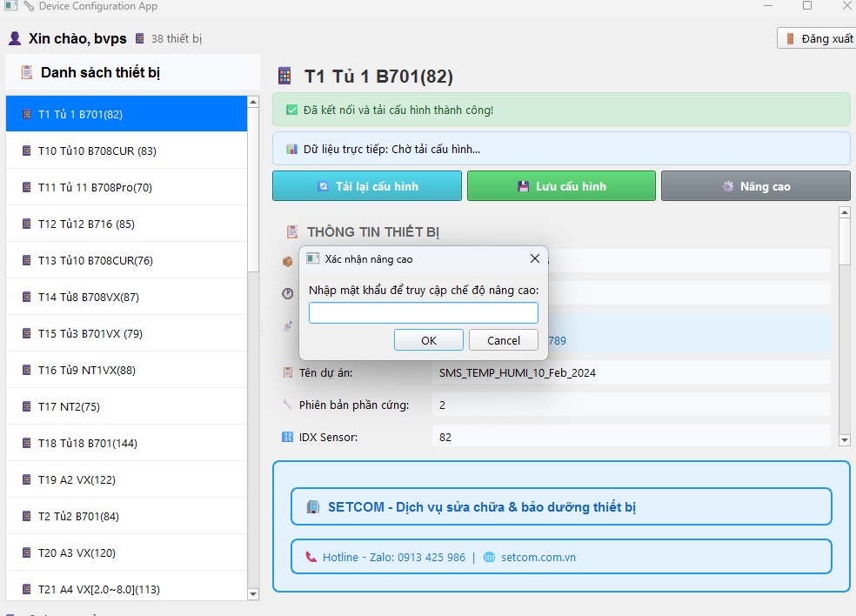Select device T14 Tủ8 B708VX(87)
This screenshot has width=856, height=616.
pyautogui.click(x=89, y=297)
